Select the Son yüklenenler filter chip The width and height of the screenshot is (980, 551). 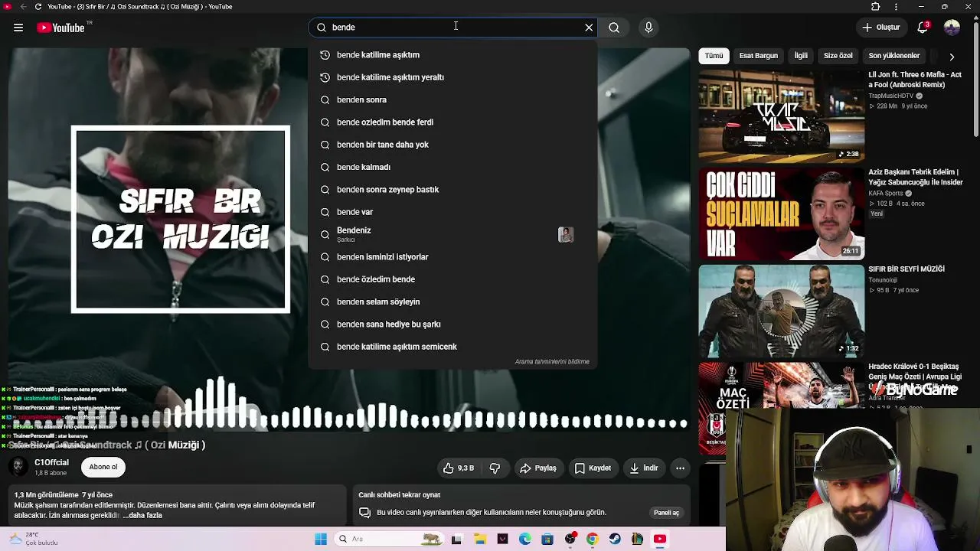[x=893, y=56]
